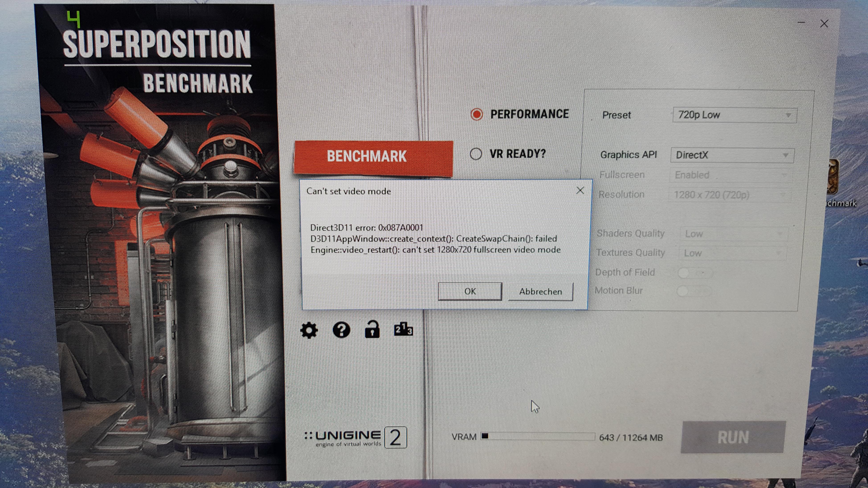Click the Motion Blur label

(618, 291)
